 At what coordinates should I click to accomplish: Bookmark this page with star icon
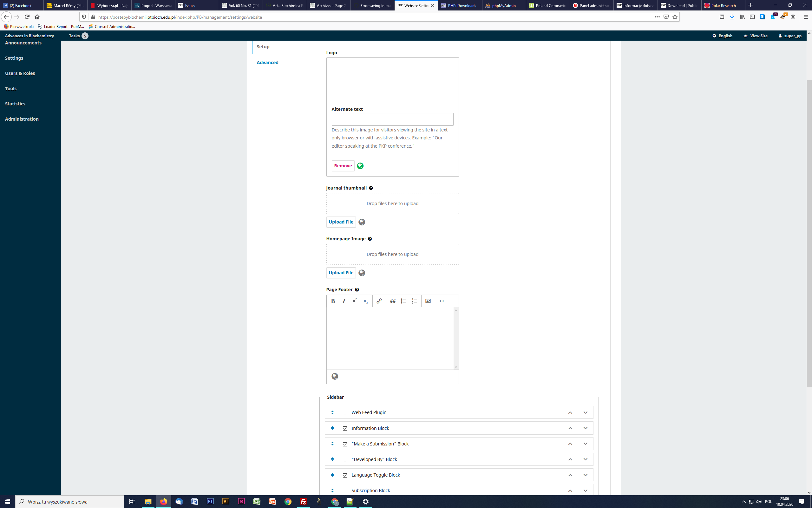[675, 17]
